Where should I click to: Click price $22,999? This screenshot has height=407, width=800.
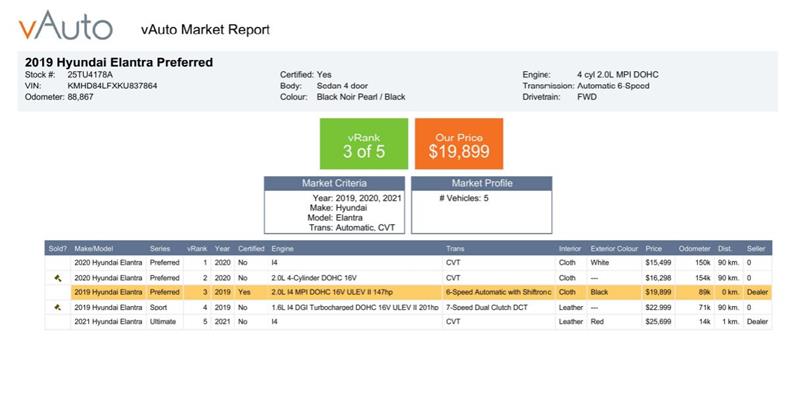click(658, 308)
